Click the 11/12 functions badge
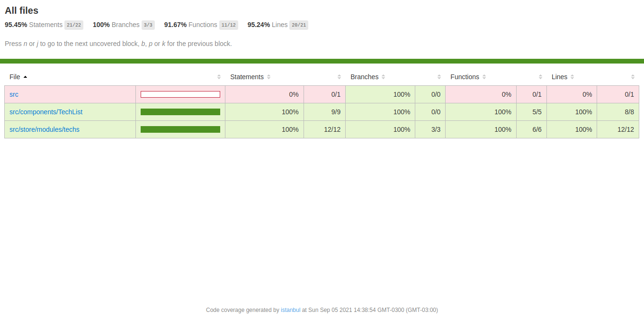The image size is (644, 320). [x=229, y=25]
